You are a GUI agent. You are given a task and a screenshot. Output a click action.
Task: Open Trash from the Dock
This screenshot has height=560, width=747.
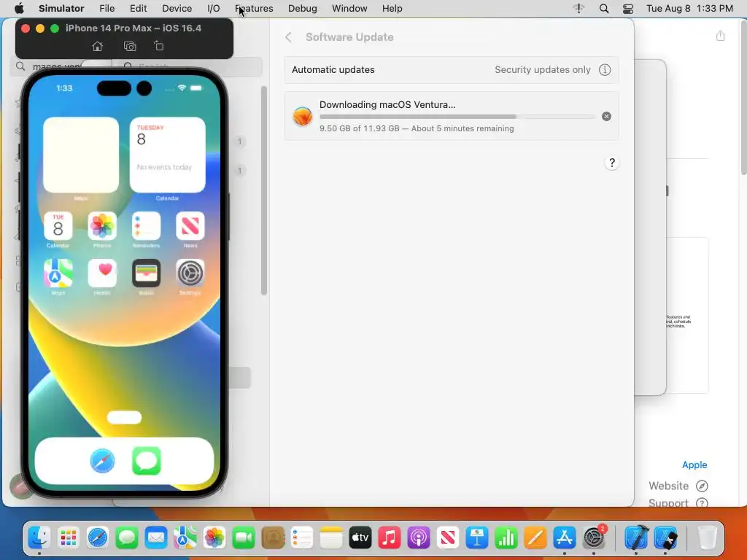point(707,538)
